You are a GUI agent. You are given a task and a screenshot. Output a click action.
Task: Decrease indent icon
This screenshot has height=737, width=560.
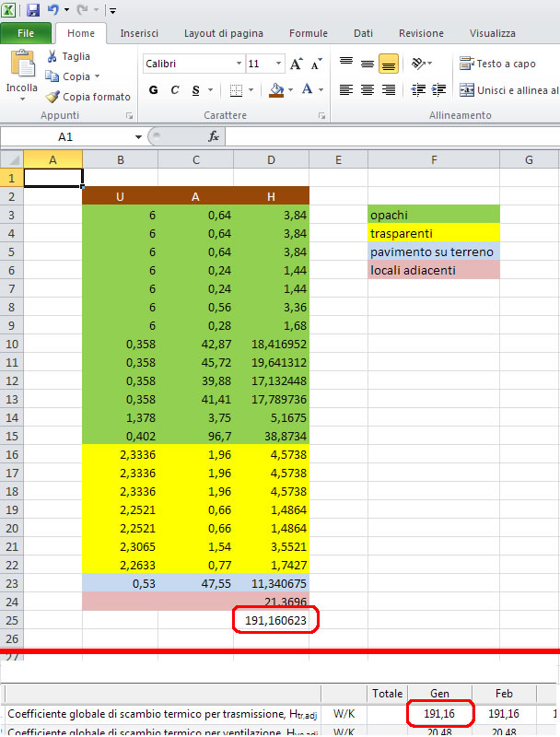coord(418,89)
